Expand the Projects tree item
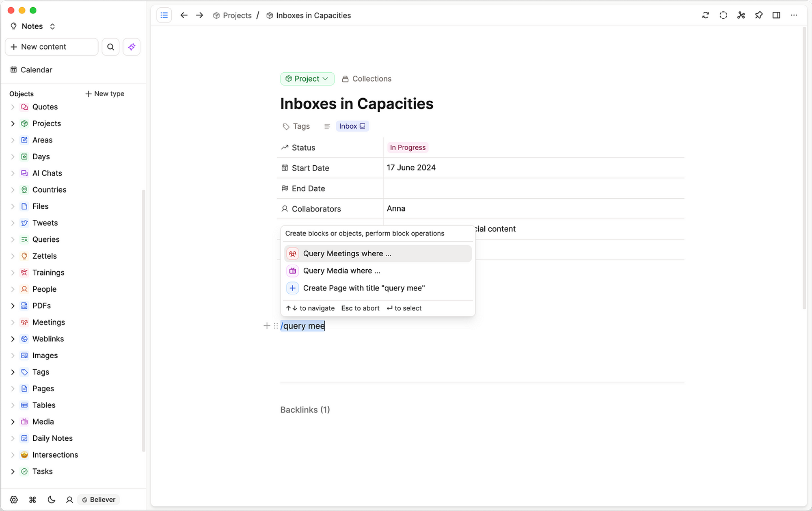 click(12, 123)
